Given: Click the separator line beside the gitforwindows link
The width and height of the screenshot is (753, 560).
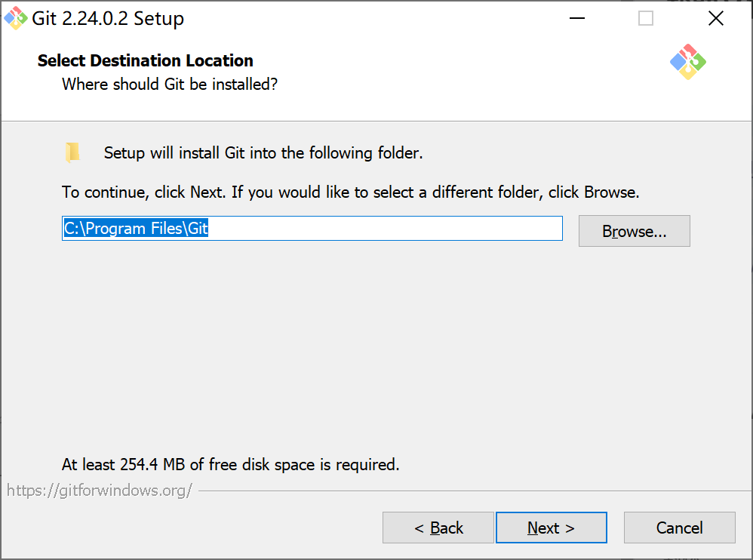Looking at the screenshot, I should pos(468,491).
